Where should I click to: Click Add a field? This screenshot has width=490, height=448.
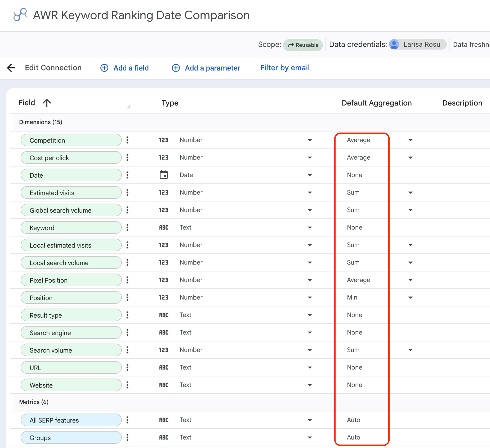131,68
